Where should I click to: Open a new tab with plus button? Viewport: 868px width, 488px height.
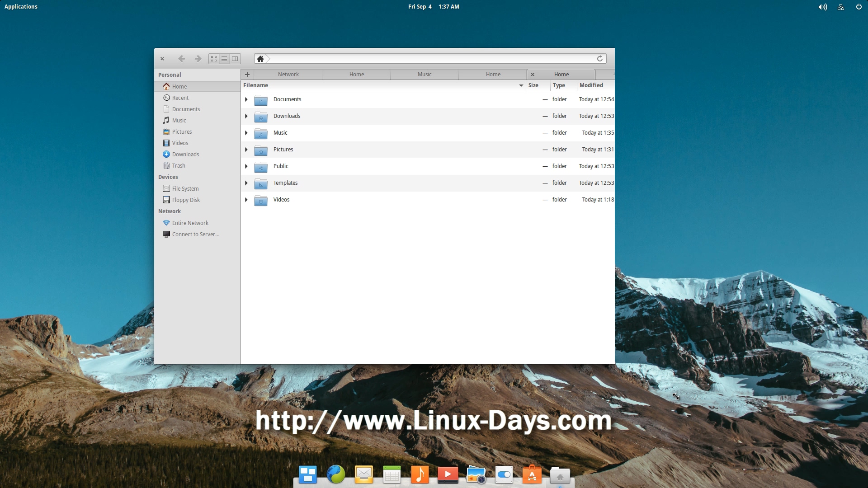click(247, 75)
